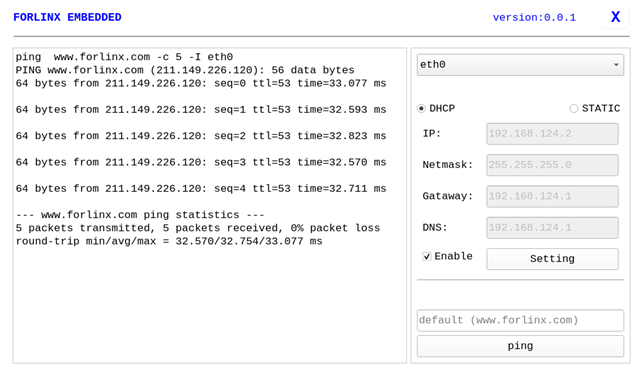The height and width of the screenshot is (376, 643).
Task: Click the 'Netmask:' label
Action: click(447, 165)
